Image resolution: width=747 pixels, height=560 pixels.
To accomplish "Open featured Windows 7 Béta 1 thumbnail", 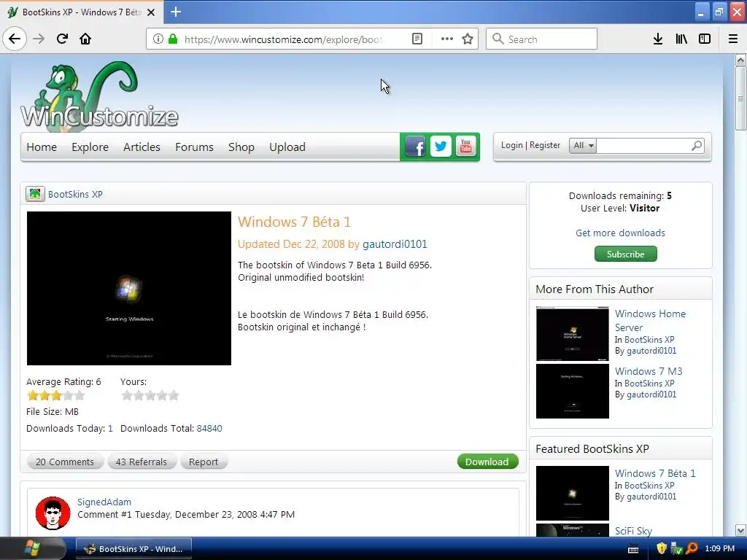I will [573, 494].
